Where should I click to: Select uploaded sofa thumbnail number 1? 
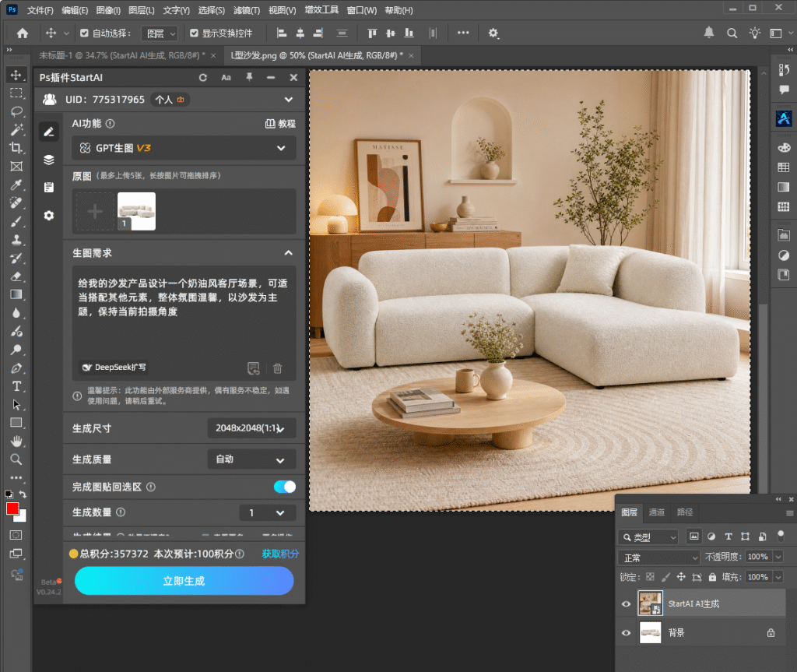136,212
